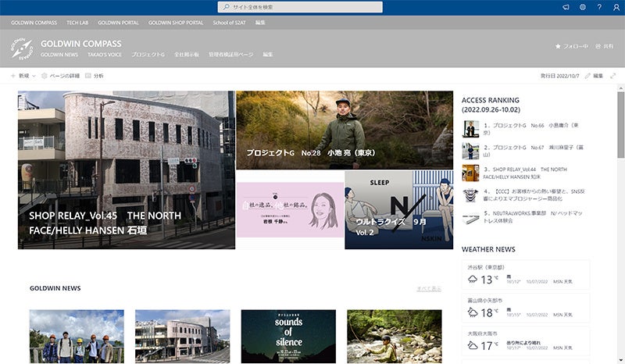The height and width of the screenshot is (364, 625).
Task: Click すべて表示 link in GOLDWIN NEWS
Action: click(x=429, y=289)
